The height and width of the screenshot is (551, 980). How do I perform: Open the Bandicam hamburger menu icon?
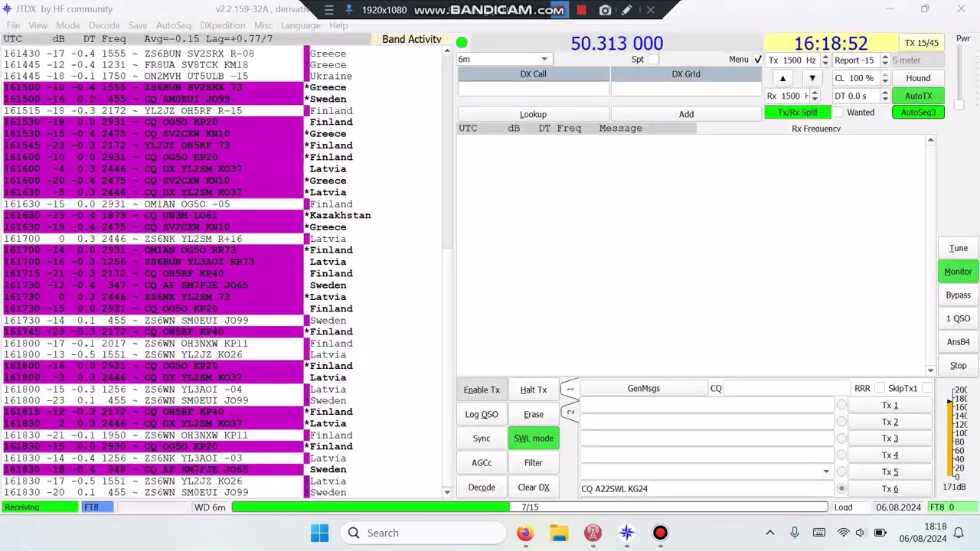pyautogui.click(x=329, y=10)
